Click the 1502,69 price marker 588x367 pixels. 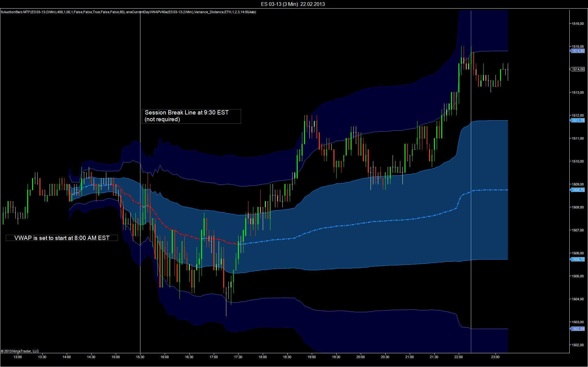pyautogui.click(x=578, y=329)
